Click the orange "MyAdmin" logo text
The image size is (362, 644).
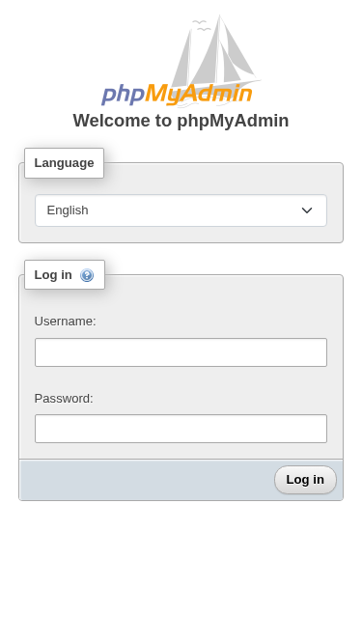tap(198, 94)
